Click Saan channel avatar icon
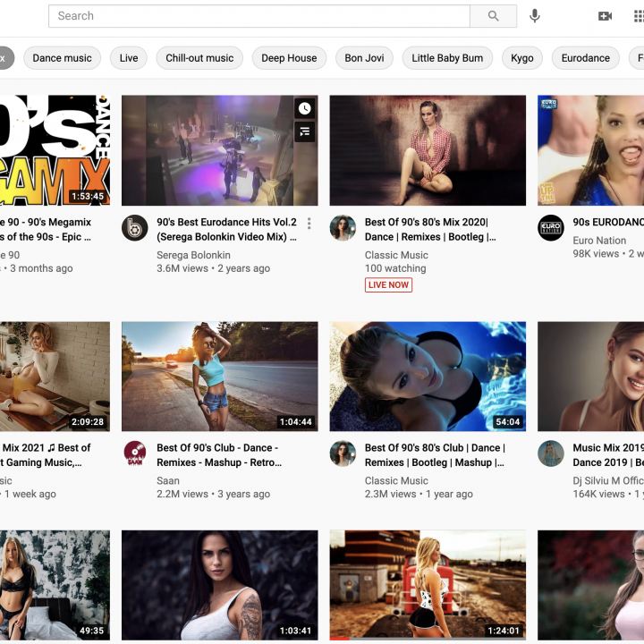The image size is (644, 644). tap(135, 453)
